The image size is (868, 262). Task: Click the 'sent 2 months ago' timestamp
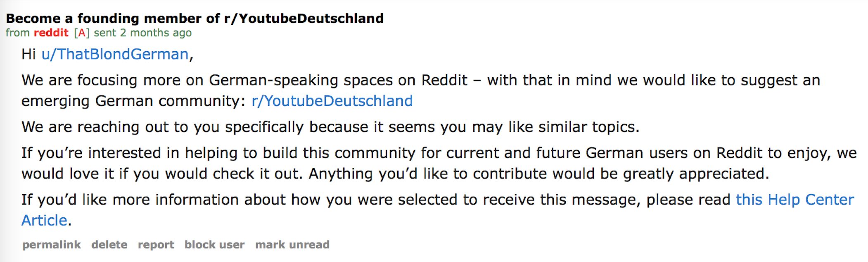[x=143, y=33]
